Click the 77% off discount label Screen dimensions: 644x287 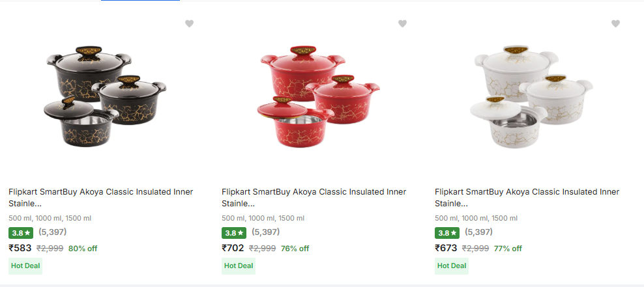point(508,249)
